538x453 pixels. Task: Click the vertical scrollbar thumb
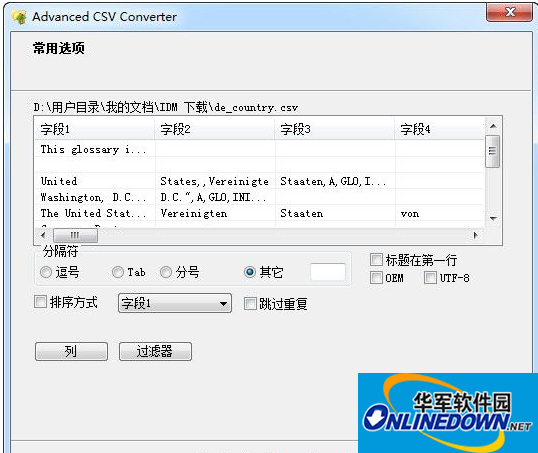tap(493, 151)
